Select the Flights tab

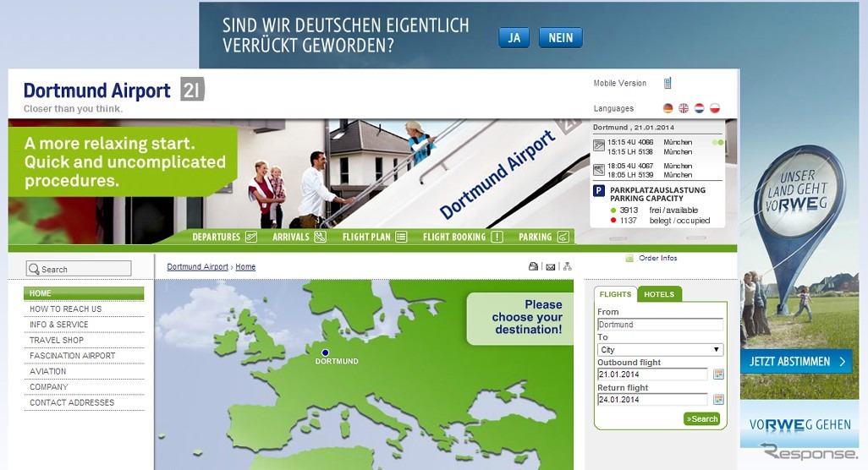coord(615,294)
